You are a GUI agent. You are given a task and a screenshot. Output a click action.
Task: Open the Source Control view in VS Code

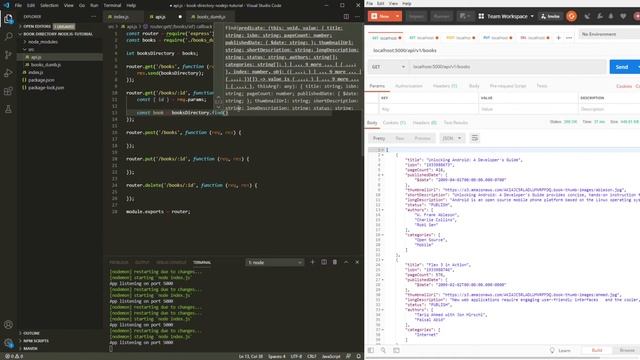(x=8, y=55)
